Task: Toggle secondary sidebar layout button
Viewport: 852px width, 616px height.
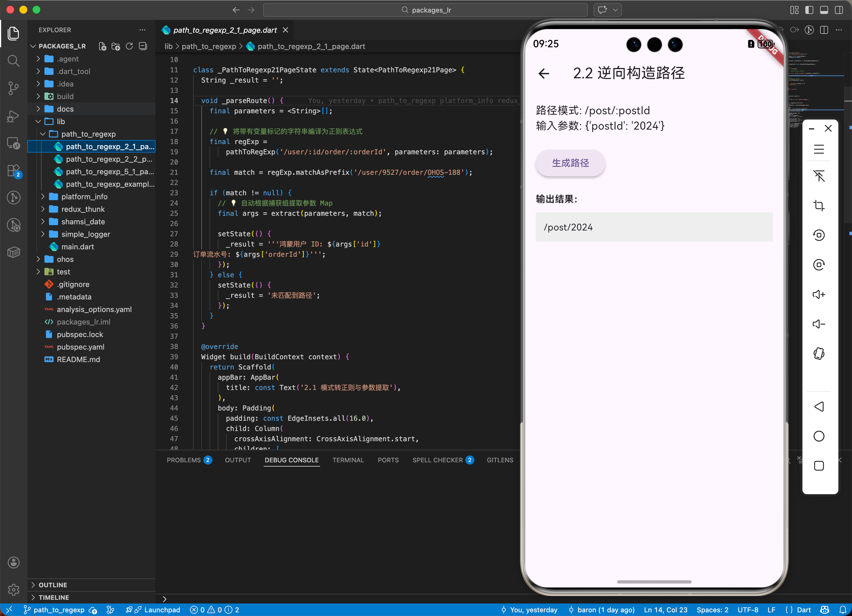Action: click(839, 10)
